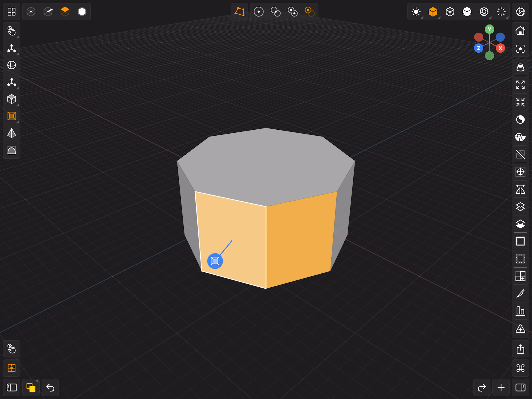The image size is (532, 399).
Task: Open the cube primitive tool
Action: click(11, 99)
